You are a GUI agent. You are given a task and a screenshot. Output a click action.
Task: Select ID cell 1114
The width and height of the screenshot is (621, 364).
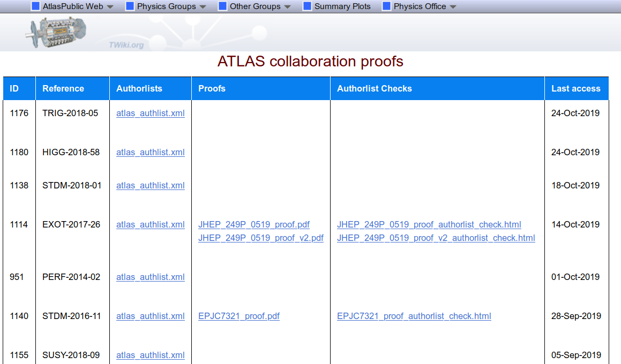pos(19,225)
